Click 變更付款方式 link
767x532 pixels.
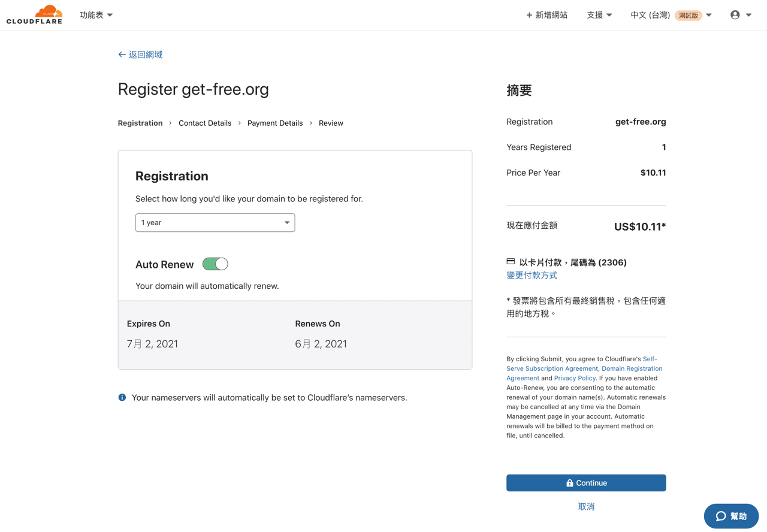(x=532, y=275)
